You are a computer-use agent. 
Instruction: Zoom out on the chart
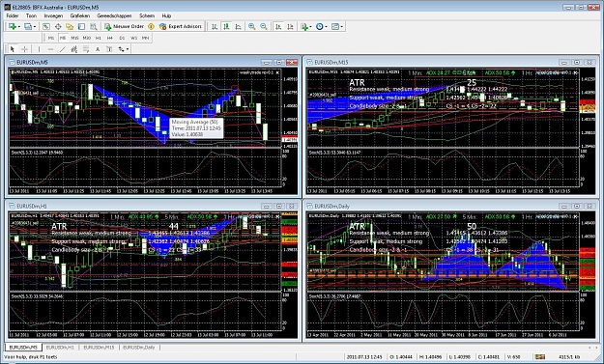tap(264, 26)
